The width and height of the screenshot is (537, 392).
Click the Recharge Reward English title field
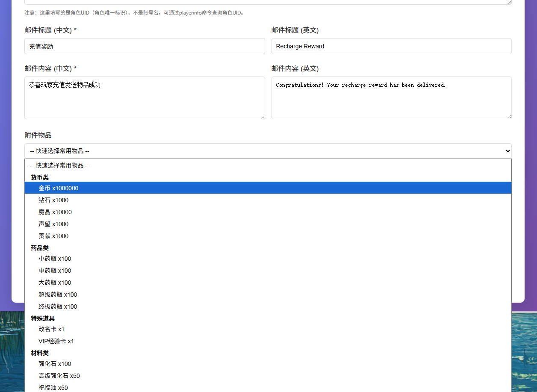(391, 46)
